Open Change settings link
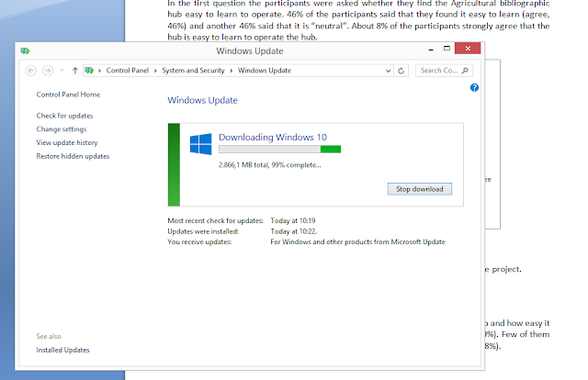This screenshot has width=588, height=380. [x=62, y=129]
